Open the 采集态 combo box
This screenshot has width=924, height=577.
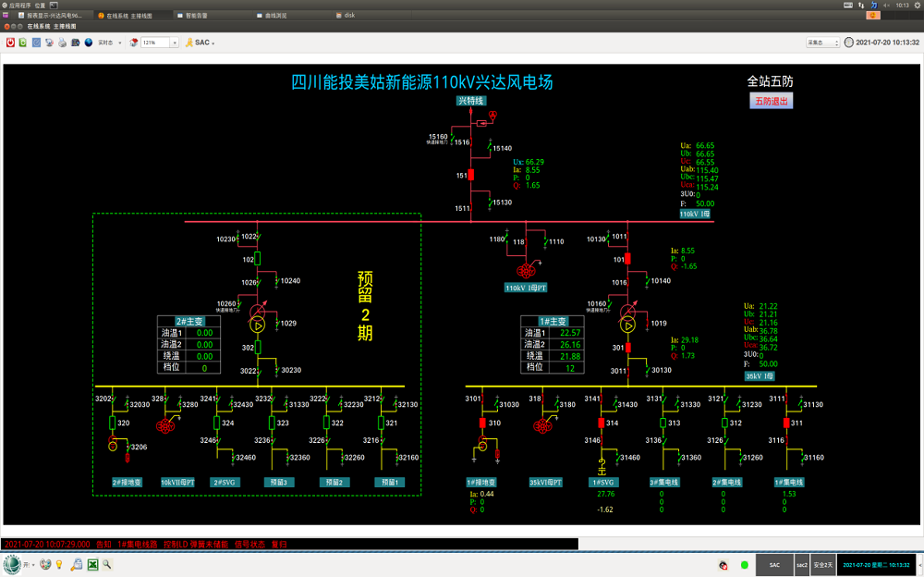click(x=822, y=43)
